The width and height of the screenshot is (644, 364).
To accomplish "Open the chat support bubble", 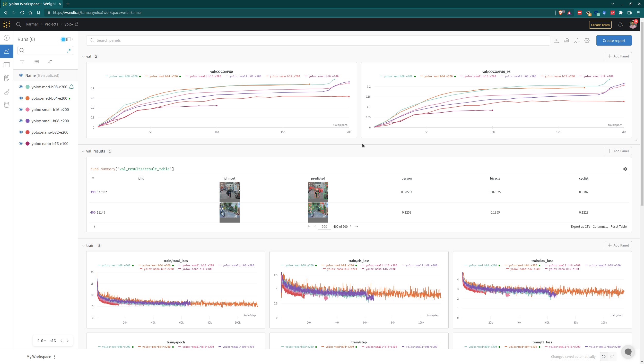I will [628, 352].
